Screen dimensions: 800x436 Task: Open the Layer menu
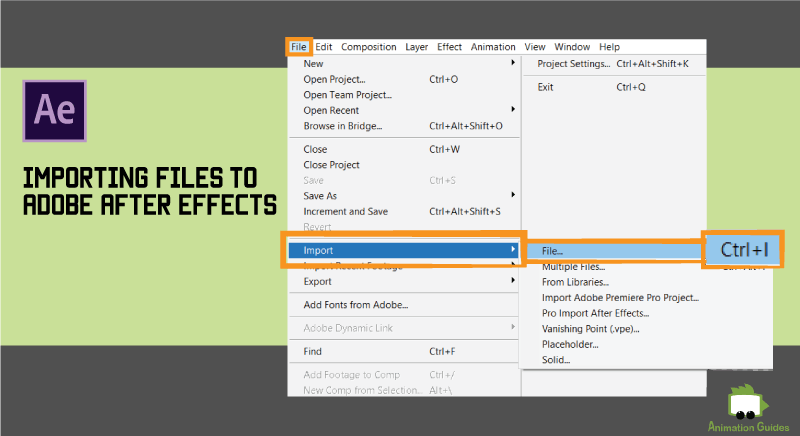point(416,47)
